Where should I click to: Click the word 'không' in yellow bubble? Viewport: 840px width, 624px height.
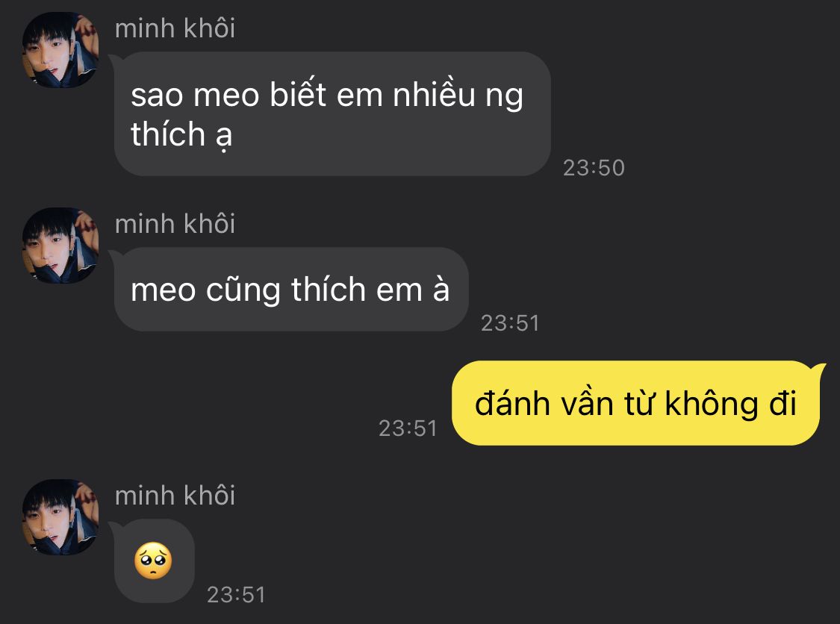712,403
